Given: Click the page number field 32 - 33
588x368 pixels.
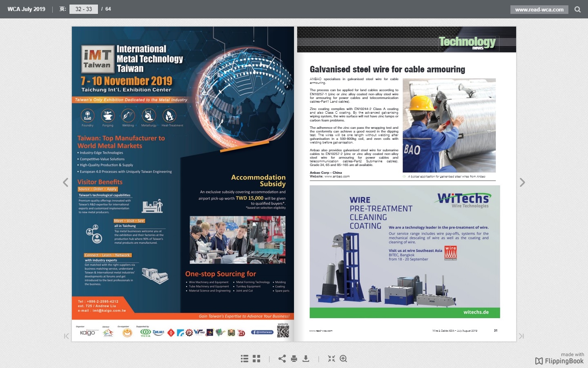Looking at the screenshot, I should point(84,9).
